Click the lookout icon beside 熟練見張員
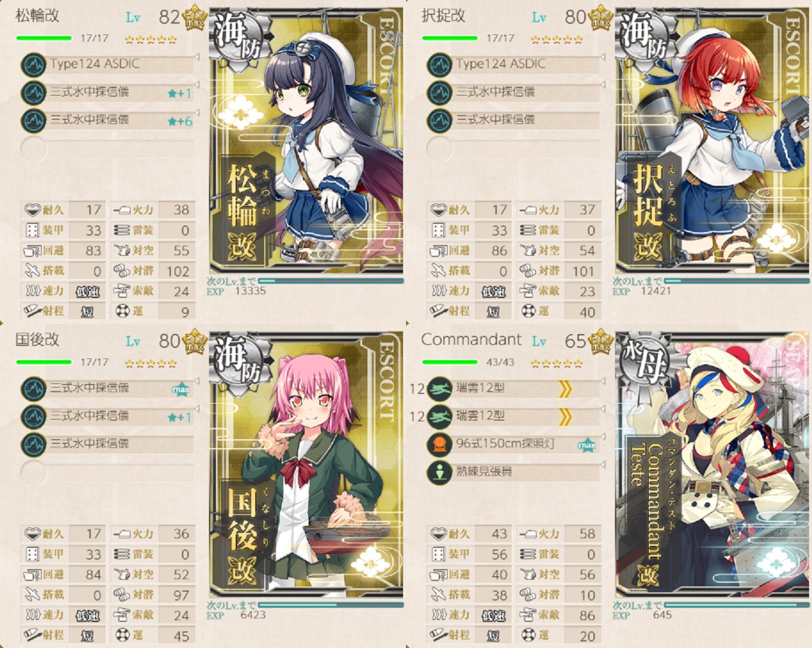The image size is (812, 648). click(440, 473)
